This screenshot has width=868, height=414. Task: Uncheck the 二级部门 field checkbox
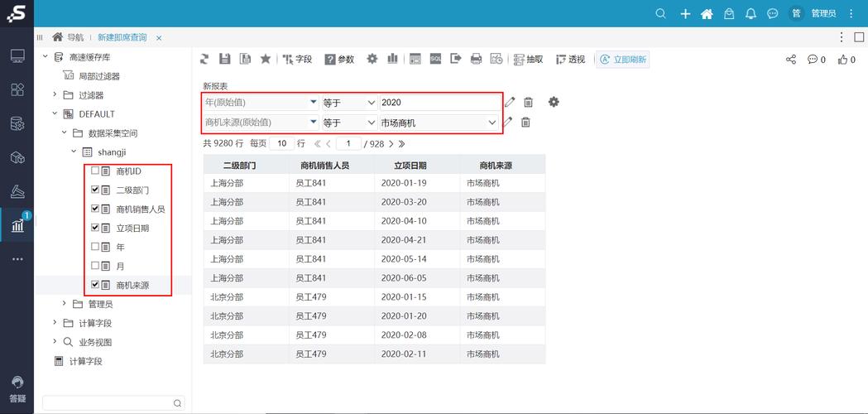click(x=95, y=190)
